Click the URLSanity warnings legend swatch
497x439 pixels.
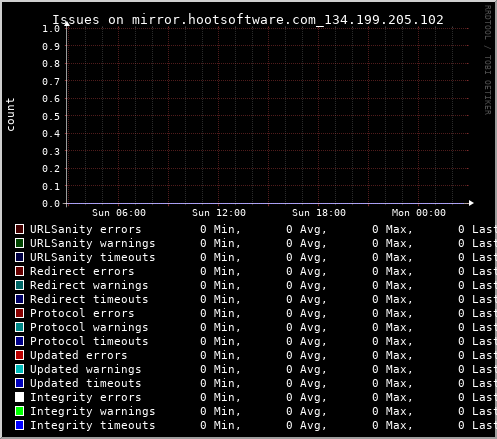pos(19,243)
